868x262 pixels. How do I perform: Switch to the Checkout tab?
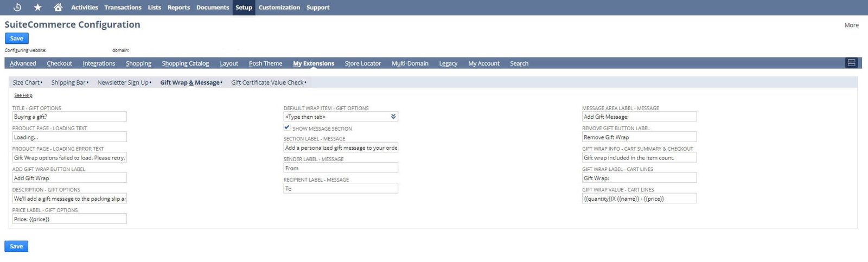click(59, 63)
